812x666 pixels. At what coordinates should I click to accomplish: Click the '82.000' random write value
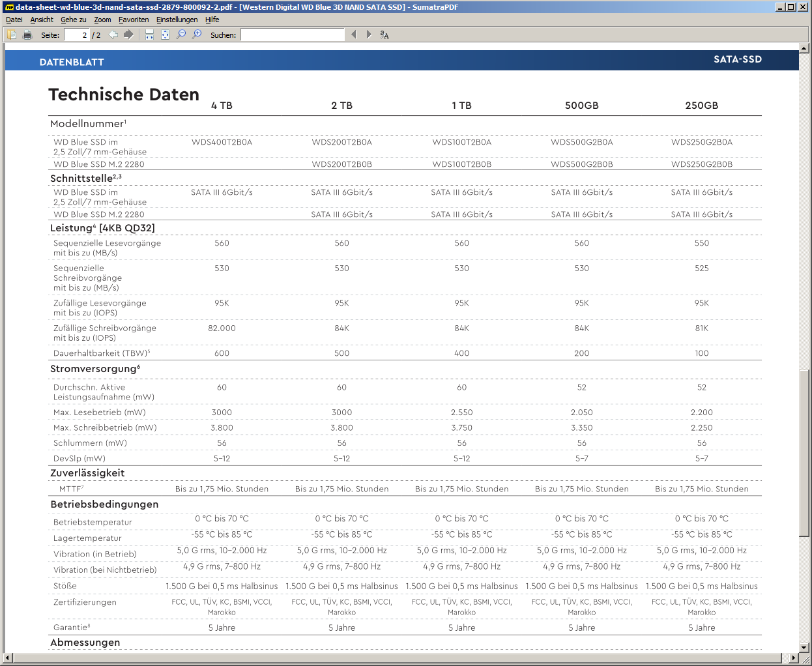[222, 328]
